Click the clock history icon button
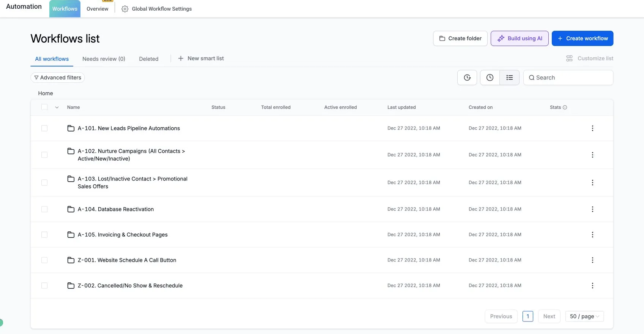This screenshot has width=644, height=334. [x=490, y=78]
